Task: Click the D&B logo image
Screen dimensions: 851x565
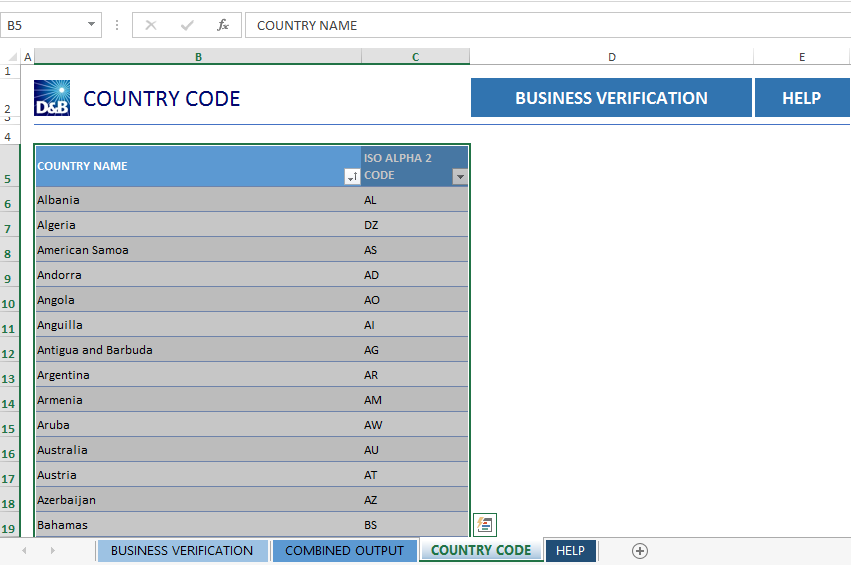Action: coord(52,98)
